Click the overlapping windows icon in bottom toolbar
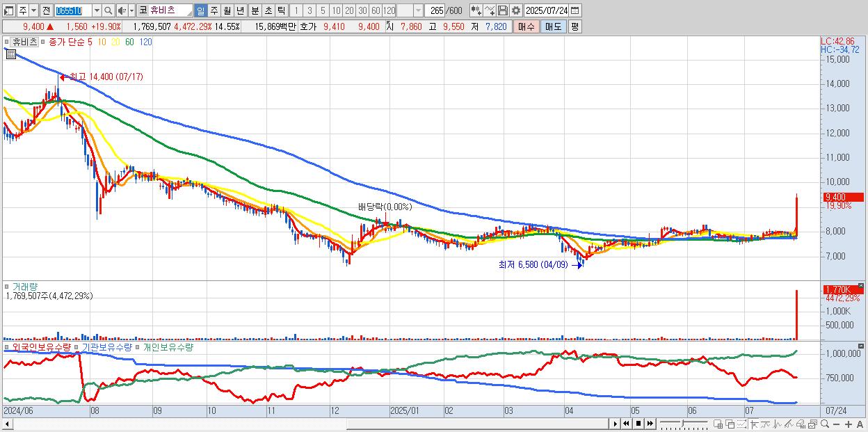This screenshot has width=868, height=432. click(730, 423)
